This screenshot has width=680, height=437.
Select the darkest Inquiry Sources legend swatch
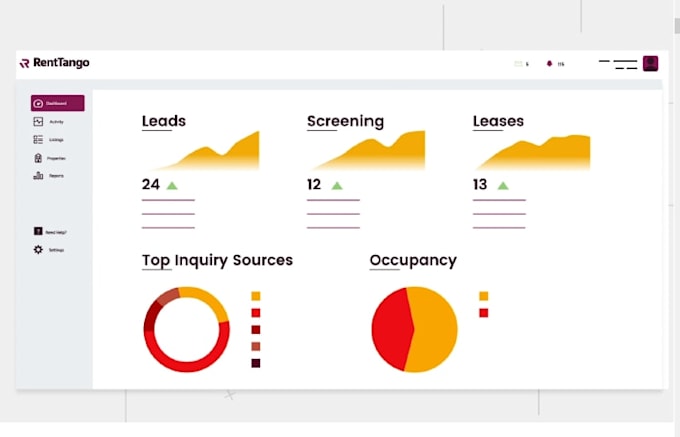[x=256, y=363]
